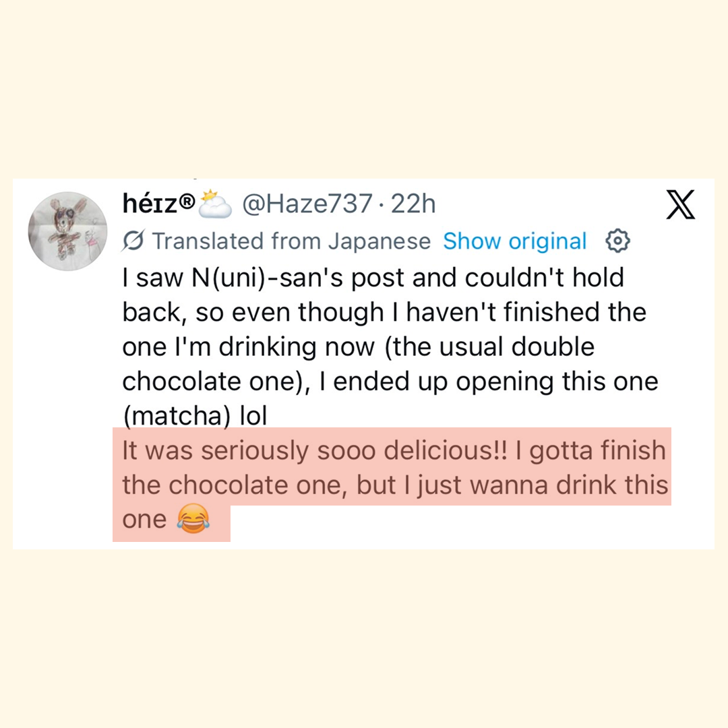Viewport: 728px width, 728px height.
Task: Click the 'Translated from Japanese' label
Action: 292,241
